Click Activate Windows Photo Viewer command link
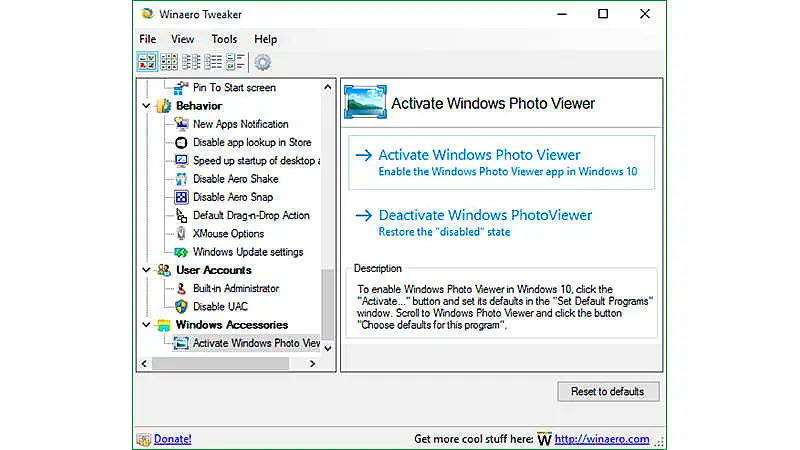 pyautogui.click(x=502, y=163)
